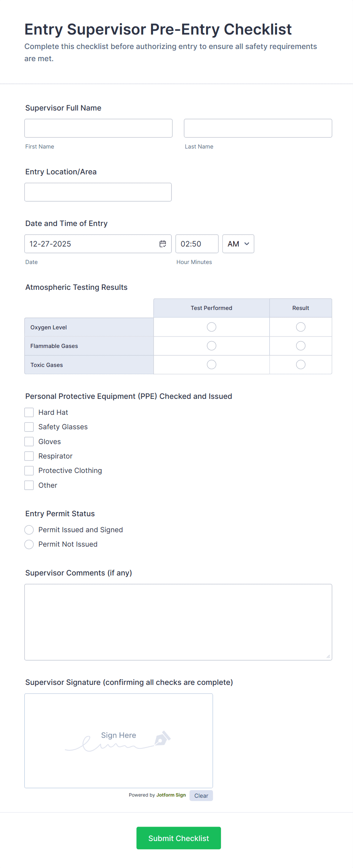
Task: Open the Jotform Sign link
Action: point(171,795)
